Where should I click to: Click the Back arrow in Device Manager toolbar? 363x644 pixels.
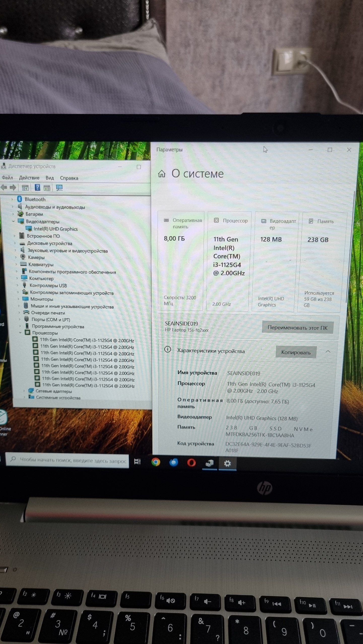(x=4, y=187)
